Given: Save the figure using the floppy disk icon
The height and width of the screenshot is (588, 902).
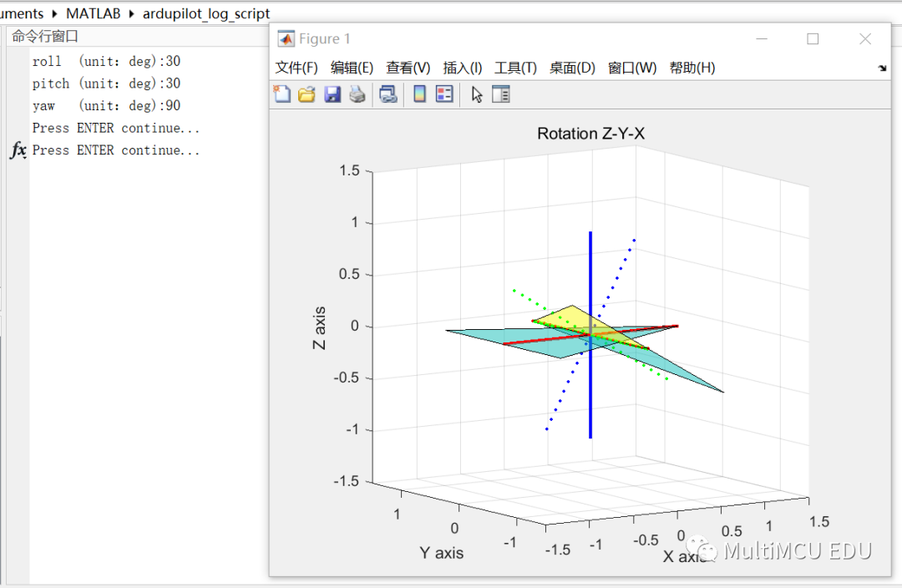Looking at the screenshot, I should pyautogui.click(x=332, y=94).
